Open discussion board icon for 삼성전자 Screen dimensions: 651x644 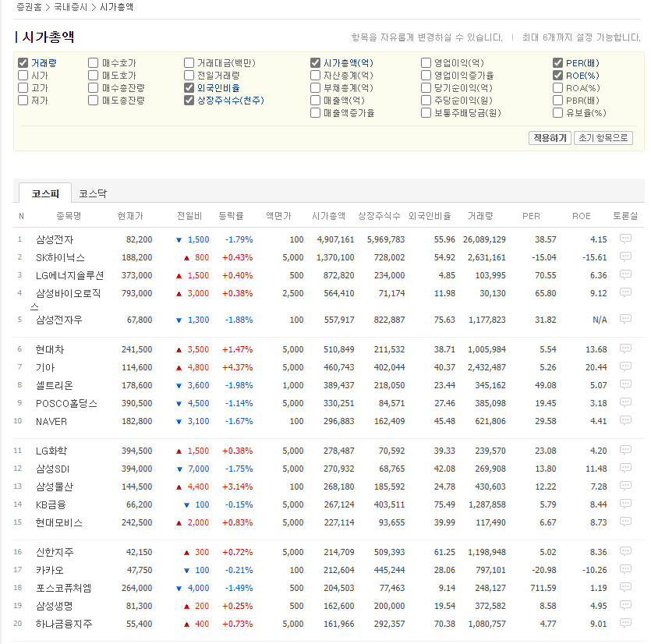[625, 239]
